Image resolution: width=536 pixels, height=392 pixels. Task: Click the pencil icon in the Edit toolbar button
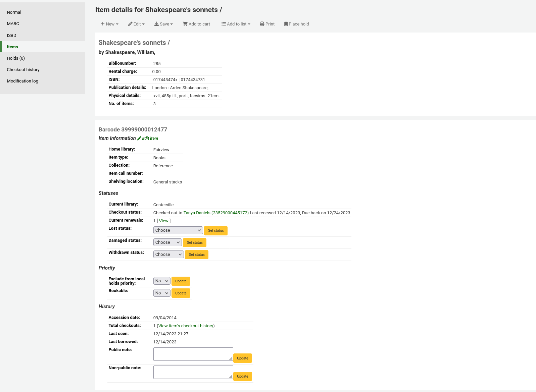click(x=130, y=24)
